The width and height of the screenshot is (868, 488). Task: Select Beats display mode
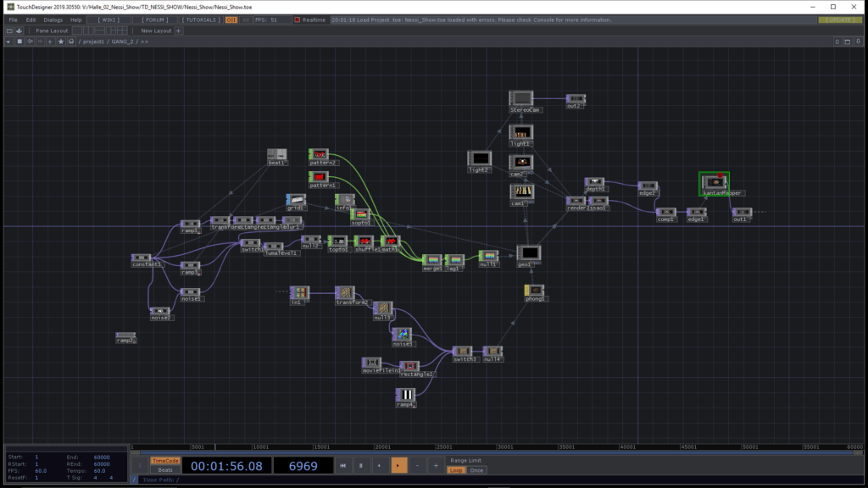coord(164,469)
